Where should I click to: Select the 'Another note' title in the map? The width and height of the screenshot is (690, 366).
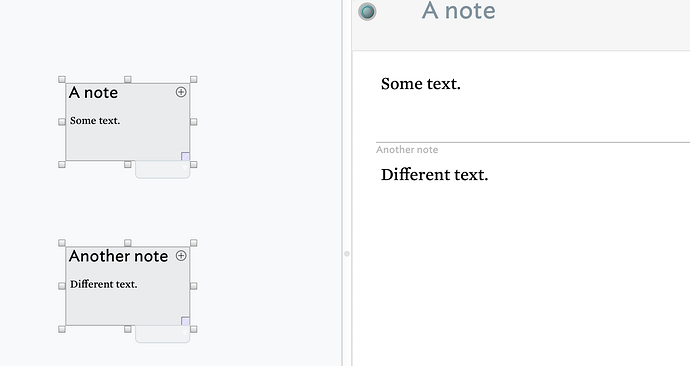point(118,256)
